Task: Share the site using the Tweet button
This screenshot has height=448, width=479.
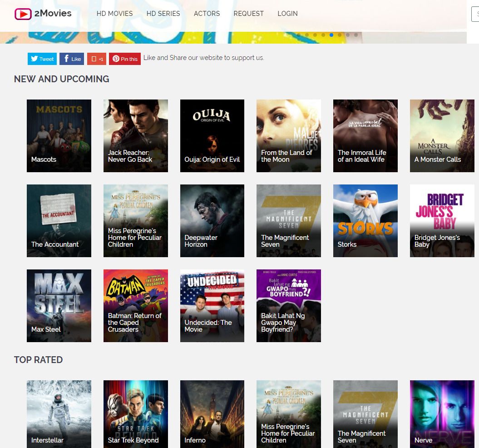Action: pos(42,59)
